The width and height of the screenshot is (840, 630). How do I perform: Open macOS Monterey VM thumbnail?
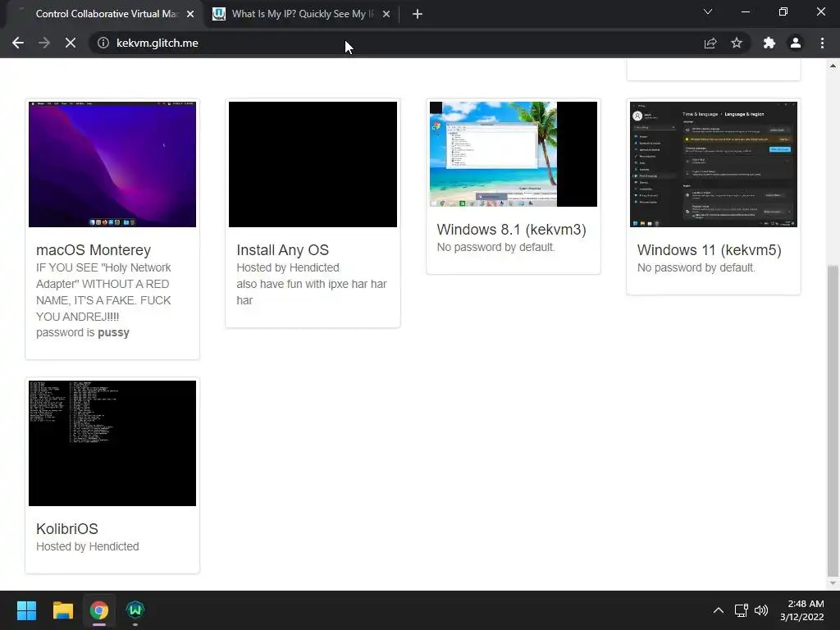[112, 164]
